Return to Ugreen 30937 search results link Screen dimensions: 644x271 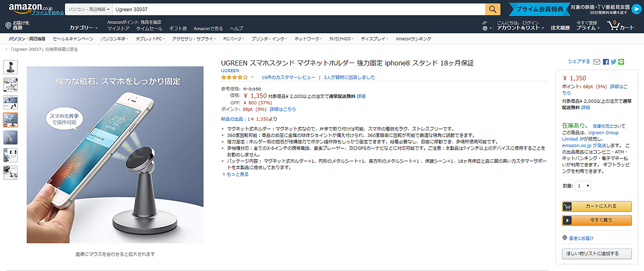(x=43, y=49)
